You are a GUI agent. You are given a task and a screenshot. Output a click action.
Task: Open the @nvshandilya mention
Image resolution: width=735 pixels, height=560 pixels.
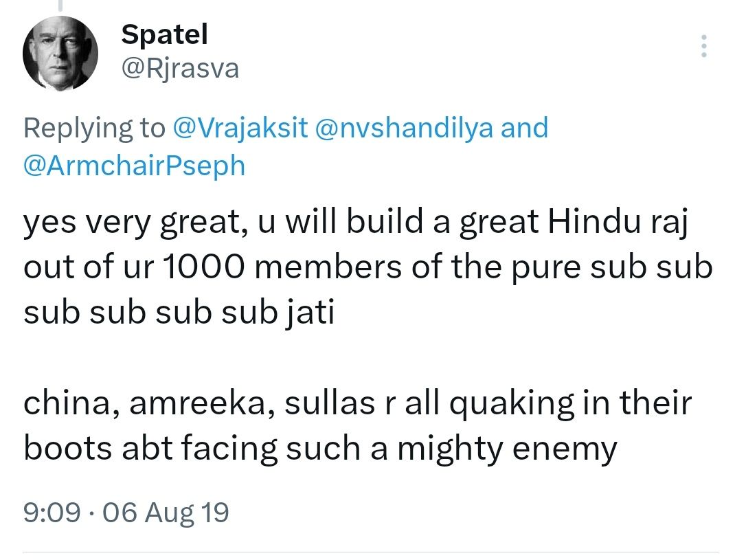pos(405,128)
